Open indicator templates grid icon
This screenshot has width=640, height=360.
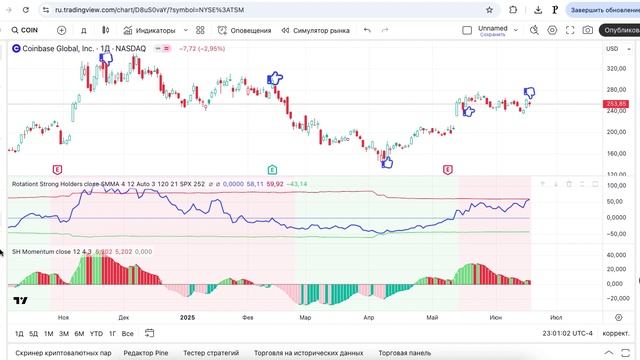coord(200,30)
